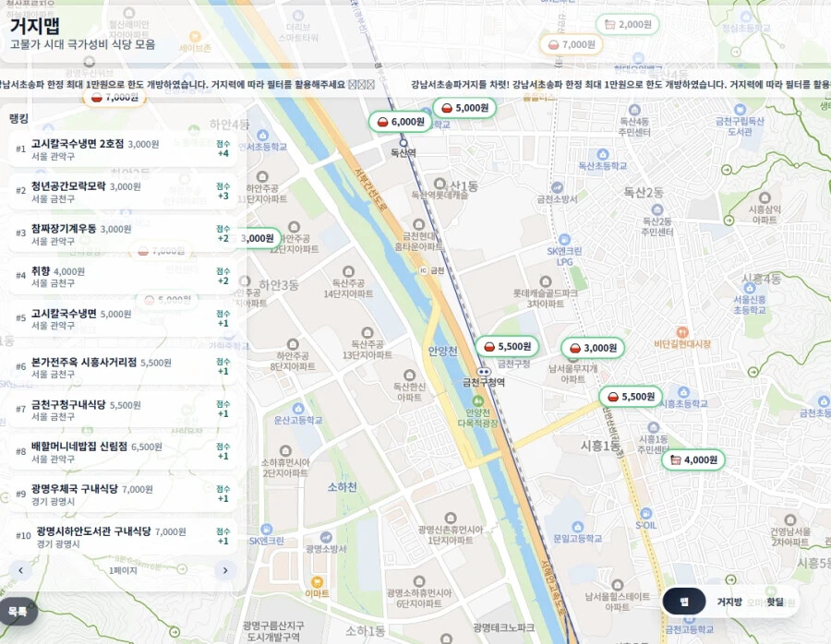Select the 2,000원 marker at top
The width and height of the screenshot is (831, 644).
627,24
